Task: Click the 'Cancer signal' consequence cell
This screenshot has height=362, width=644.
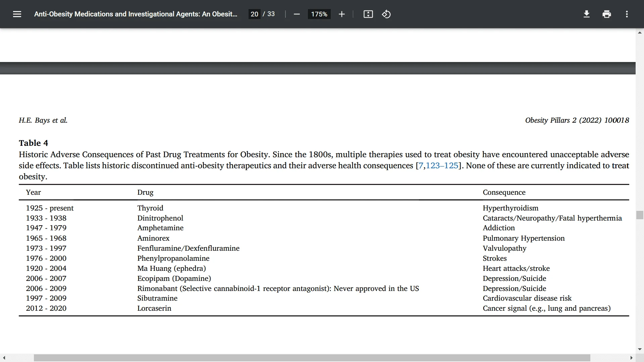Action: tap(546, 308)
